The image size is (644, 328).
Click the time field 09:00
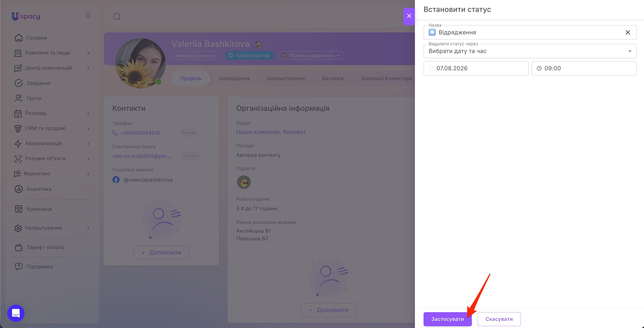[x=584, y=68]
